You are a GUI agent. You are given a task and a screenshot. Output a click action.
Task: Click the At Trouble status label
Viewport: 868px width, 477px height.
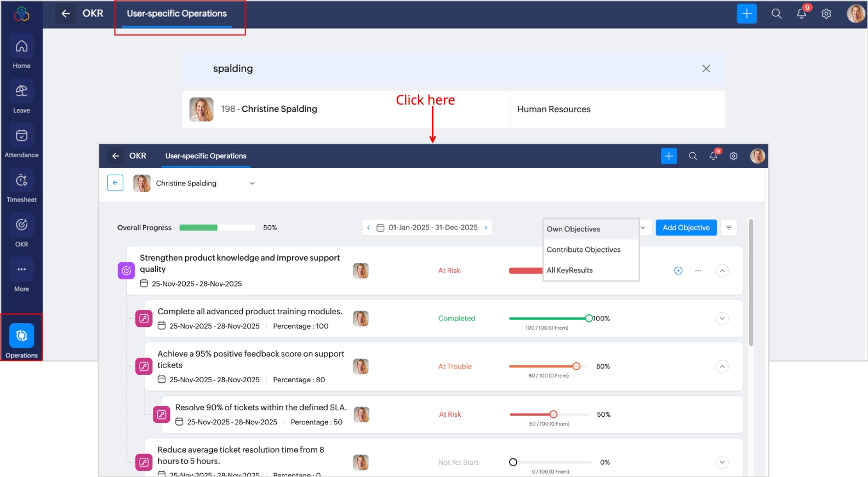coord(455,366)
